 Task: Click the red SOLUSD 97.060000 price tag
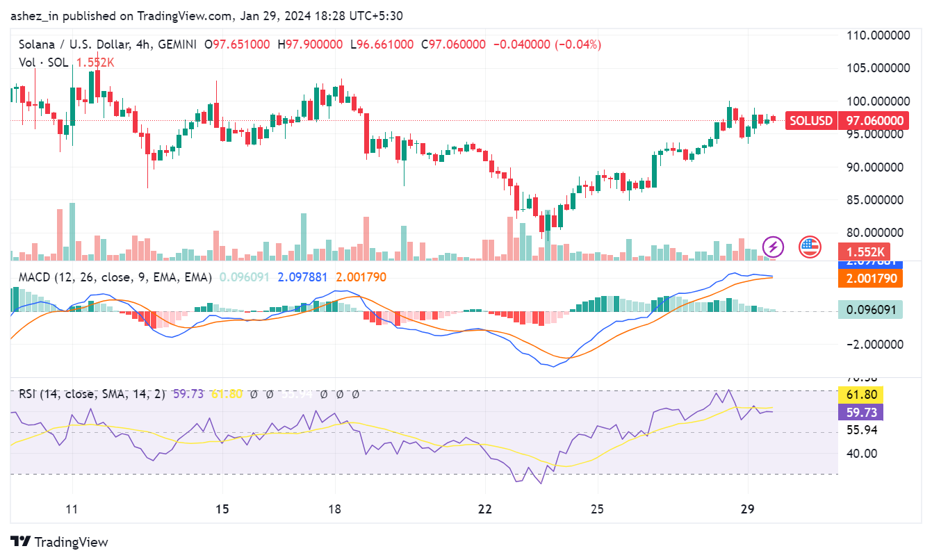point(846,121)
